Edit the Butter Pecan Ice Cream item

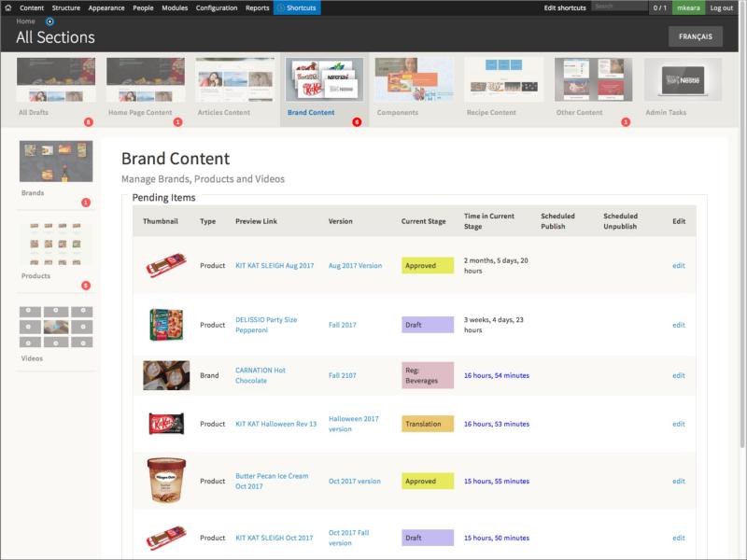tap(679, 481)
